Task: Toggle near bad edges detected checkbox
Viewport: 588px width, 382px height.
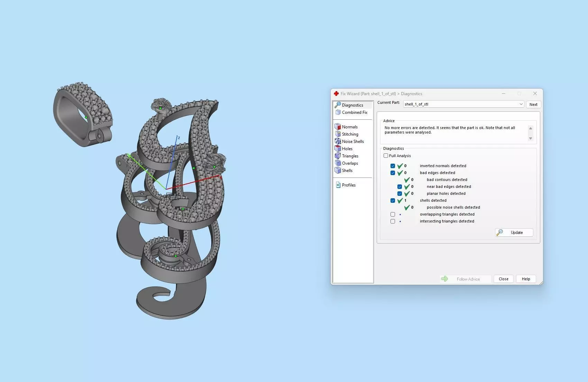Action: tap(399, 187)
